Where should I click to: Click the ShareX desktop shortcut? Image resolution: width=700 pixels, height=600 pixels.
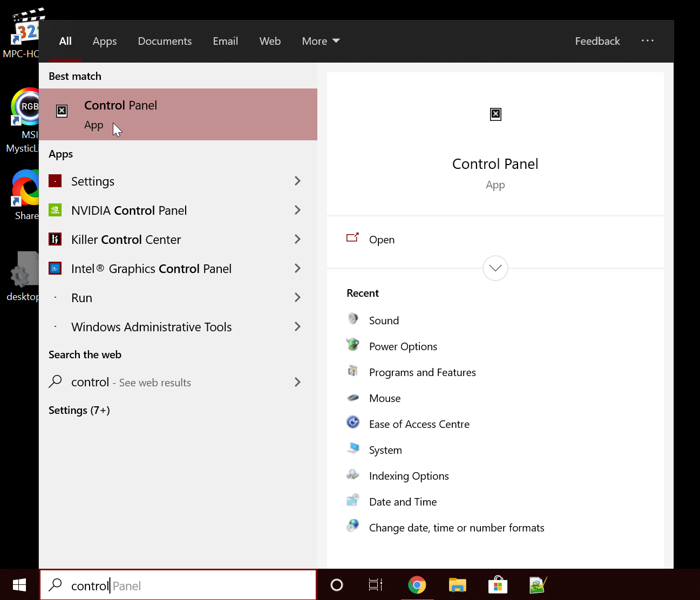pos(25,195)
